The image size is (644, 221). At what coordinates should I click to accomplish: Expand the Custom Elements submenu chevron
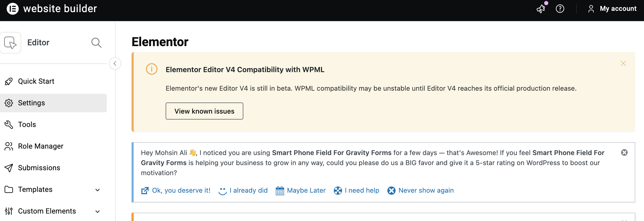[98, 211]
